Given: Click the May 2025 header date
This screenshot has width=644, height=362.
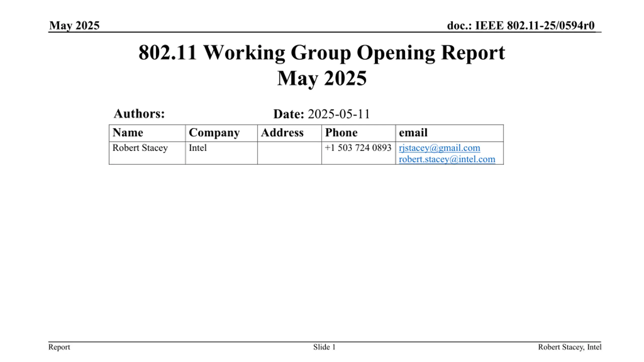Looking at the screenshot, I should [74, 26].
